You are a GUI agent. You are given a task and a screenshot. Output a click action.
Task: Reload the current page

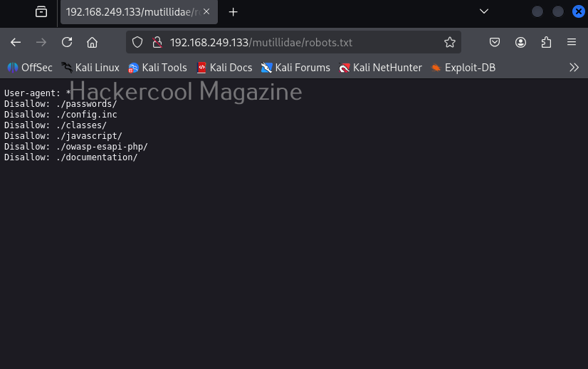tap(67, 43)
